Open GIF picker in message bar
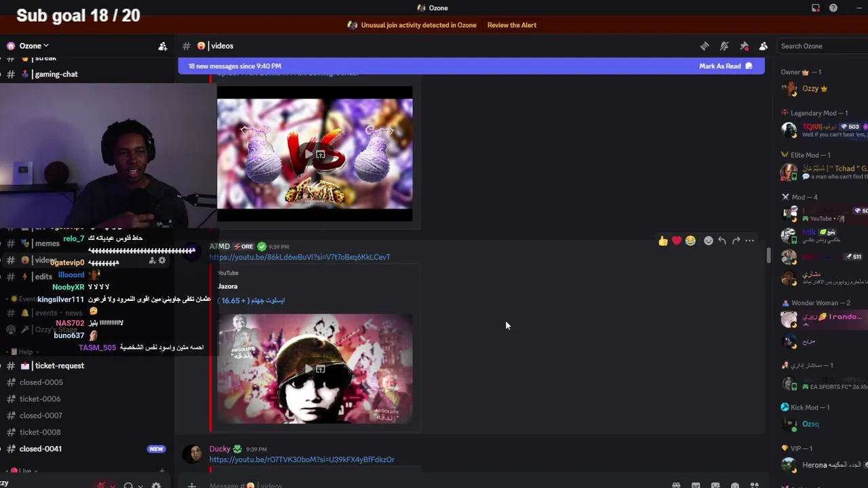 pyautogui.click(x=696, y=485)
